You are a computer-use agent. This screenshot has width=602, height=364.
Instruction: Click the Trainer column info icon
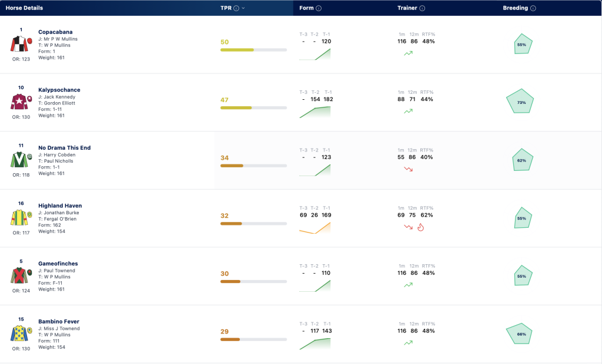(x=422, y=8)
